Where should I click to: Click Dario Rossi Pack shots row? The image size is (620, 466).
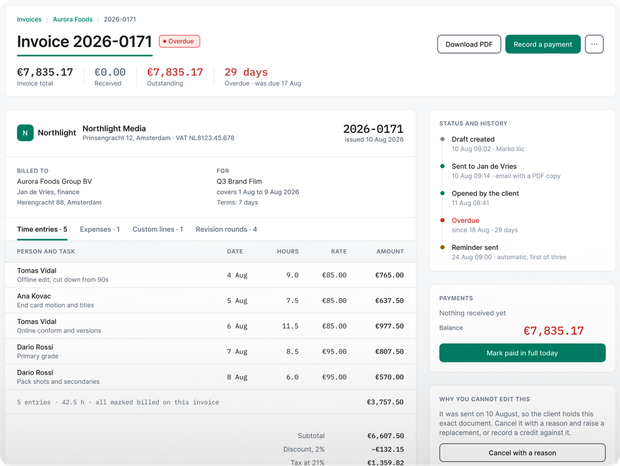(x=210, y=377)
